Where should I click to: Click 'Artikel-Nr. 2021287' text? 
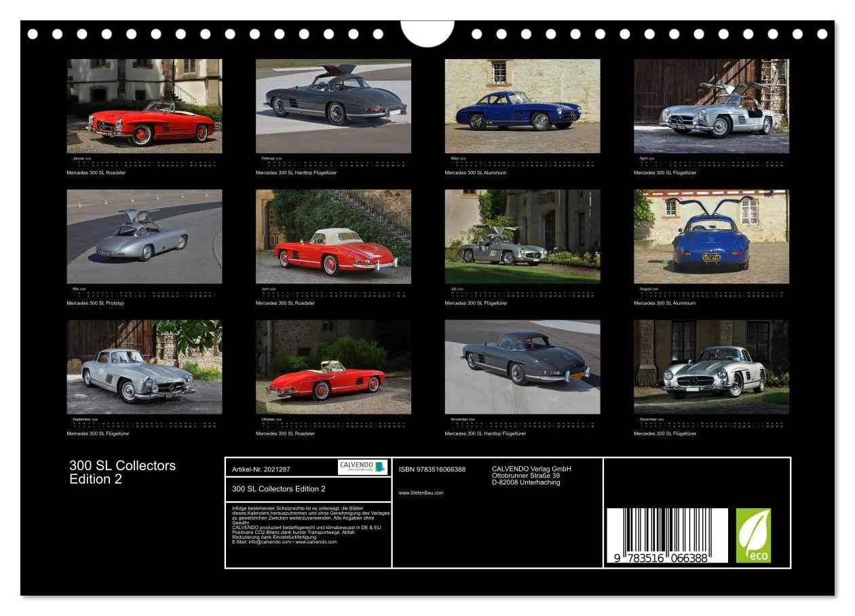coord(261,469)
